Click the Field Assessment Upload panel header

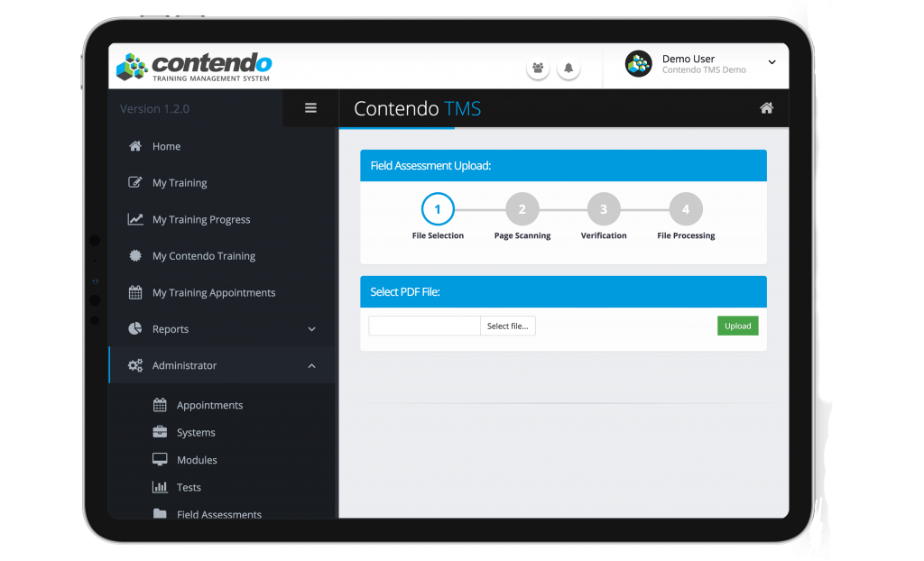[563, 166]
